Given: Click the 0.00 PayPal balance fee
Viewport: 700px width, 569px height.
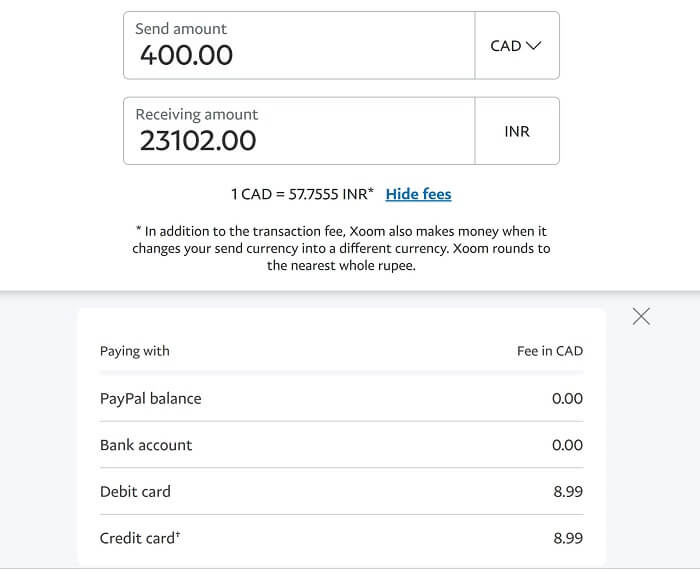Looking at the screenshot, I should click(567, 398).
